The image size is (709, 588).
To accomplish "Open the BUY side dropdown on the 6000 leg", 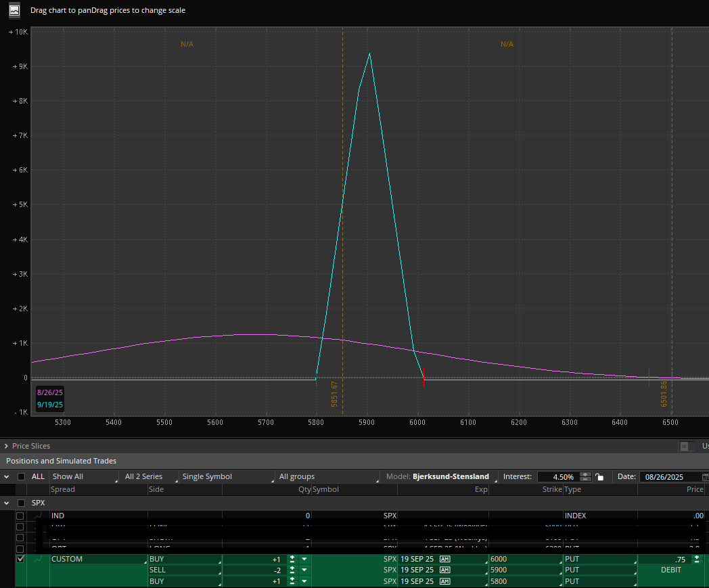I will click(x=185, y=559).
